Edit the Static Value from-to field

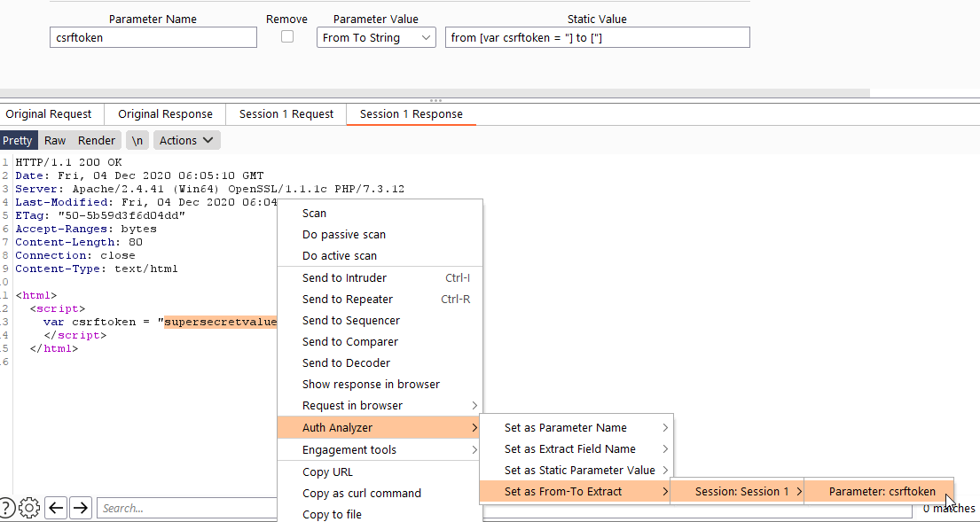(597, 37)
